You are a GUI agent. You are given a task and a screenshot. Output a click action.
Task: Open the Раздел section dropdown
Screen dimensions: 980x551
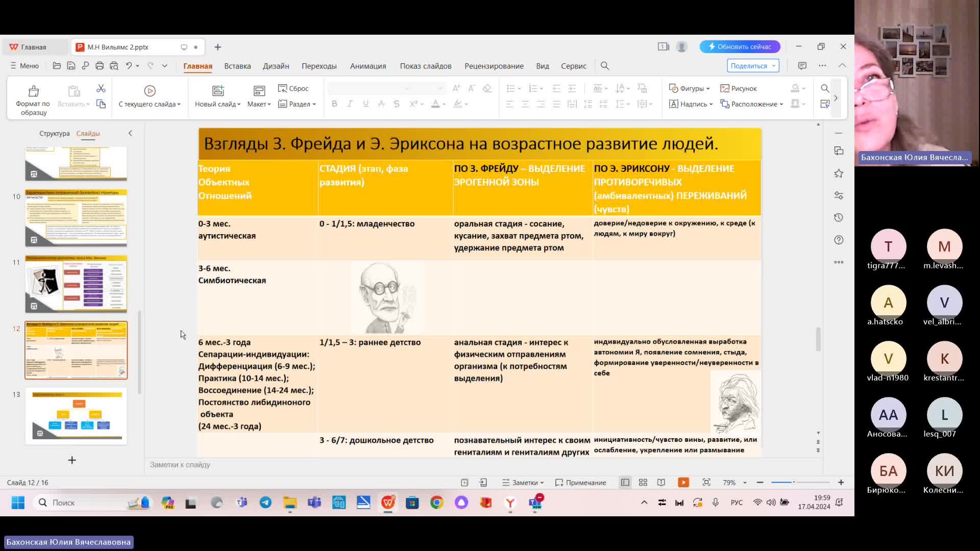point(297,104)
